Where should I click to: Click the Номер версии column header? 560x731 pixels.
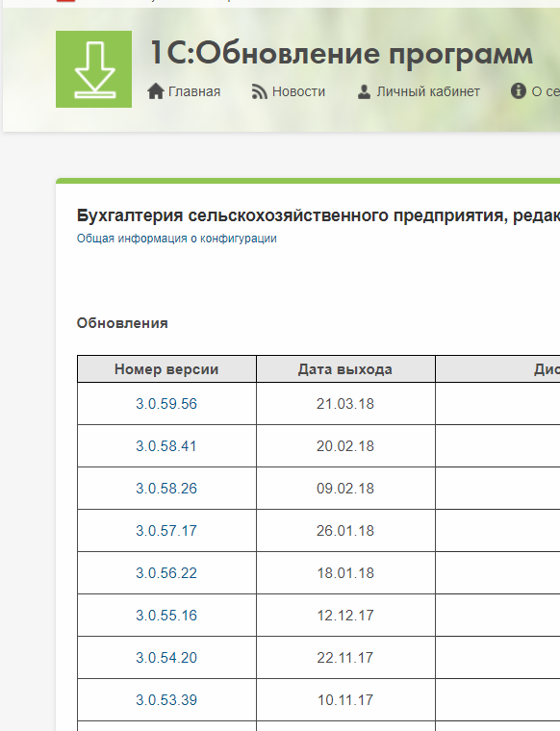coord(166,369)
